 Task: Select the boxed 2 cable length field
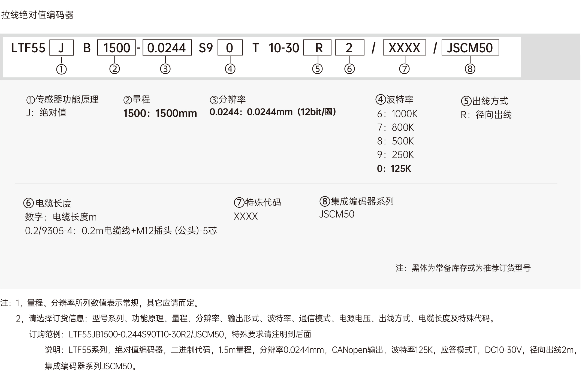click(x=349, y=48)
